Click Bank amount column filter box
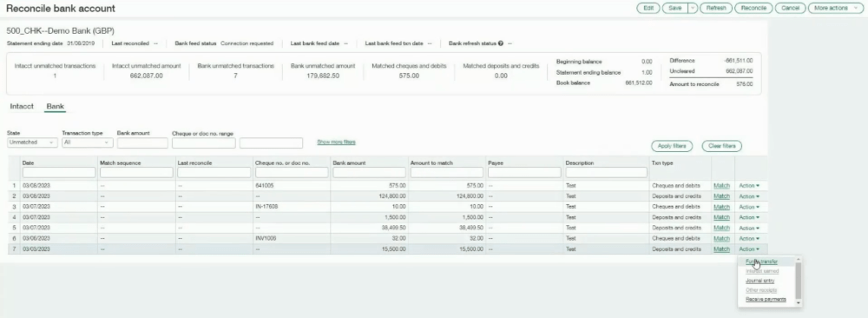 pyautogui.click(x=369, y=173)
